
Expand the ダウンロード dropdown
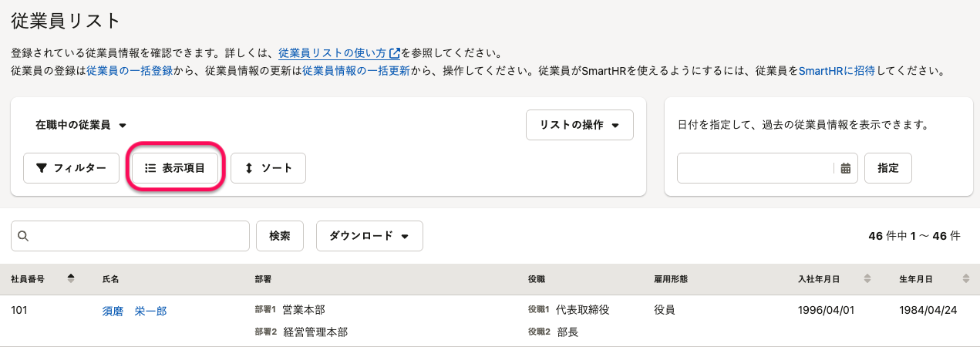[x=369, y=236]
